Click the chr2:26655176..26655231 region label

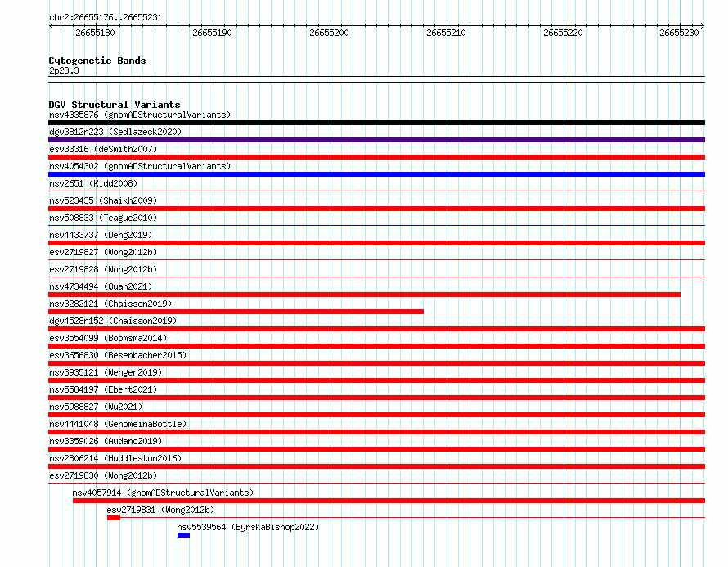click(x=106, y=18)
